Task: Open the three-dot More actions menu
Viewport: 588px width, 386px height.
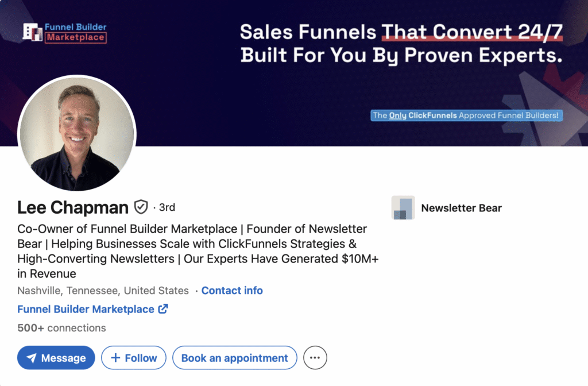Action: pyautogui.click(x=315, y=358)
